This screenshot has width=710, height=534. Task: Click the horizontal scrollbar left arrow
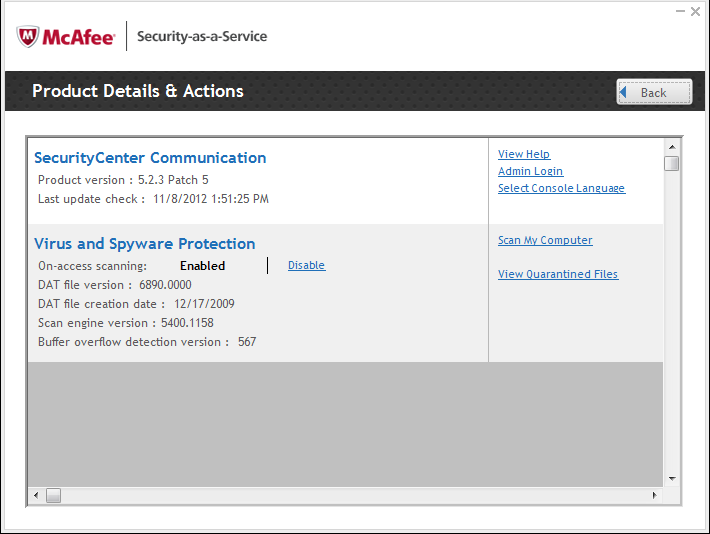point(35,495)
